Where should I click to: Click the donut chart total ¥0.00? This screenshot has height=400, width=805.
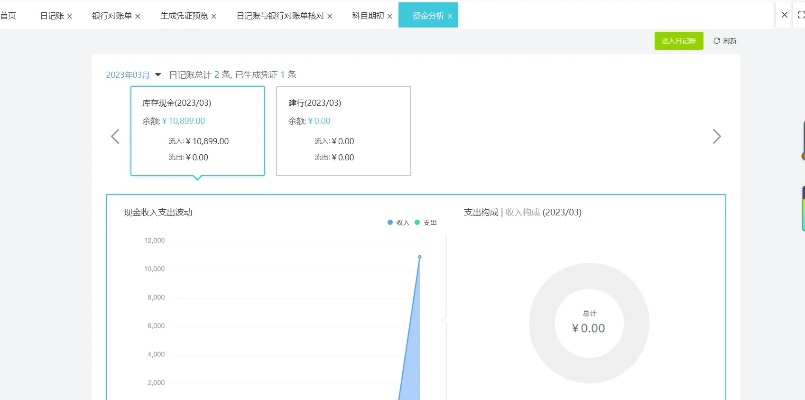coord(588,328)
